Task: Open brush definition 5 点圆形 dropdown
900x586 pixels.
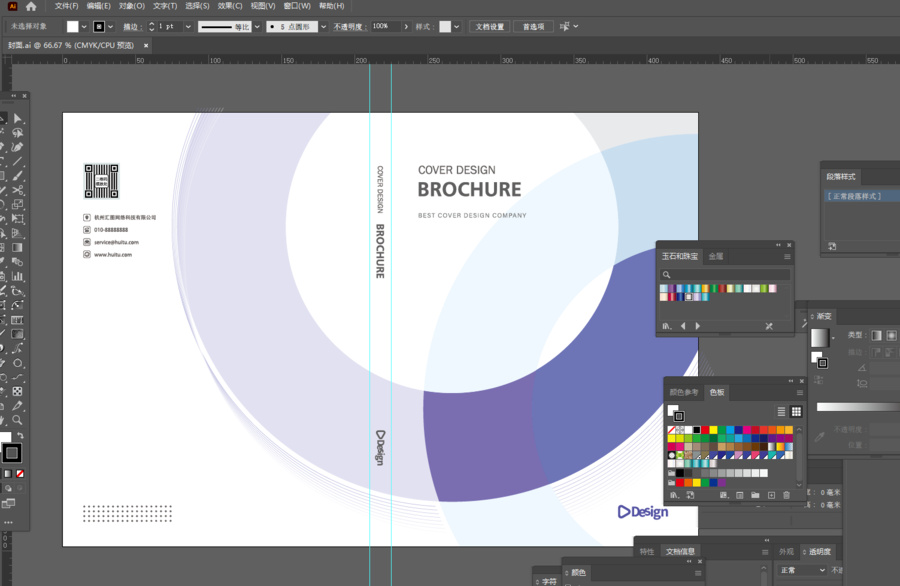Action: tap(323, 26)
